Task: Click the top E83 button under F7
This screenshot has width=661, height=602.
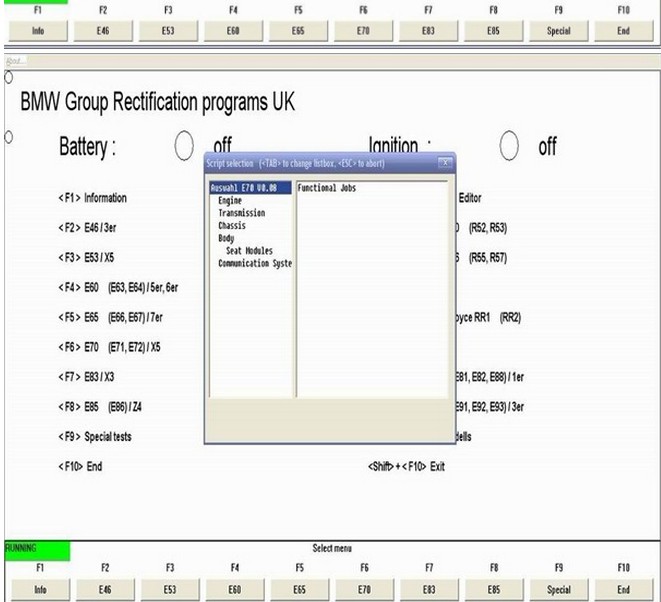Action: 428,31
